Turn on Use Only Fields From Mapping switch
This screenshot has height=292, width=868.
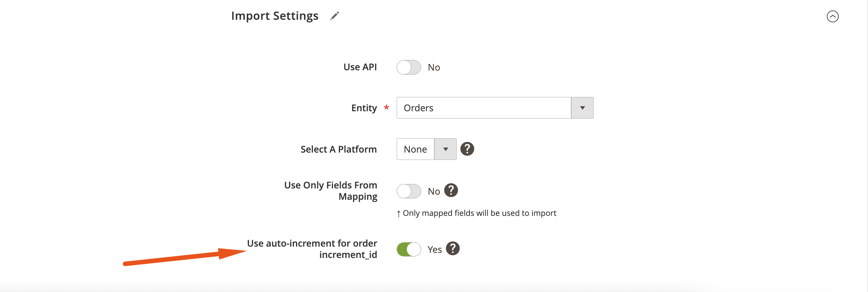409,191
